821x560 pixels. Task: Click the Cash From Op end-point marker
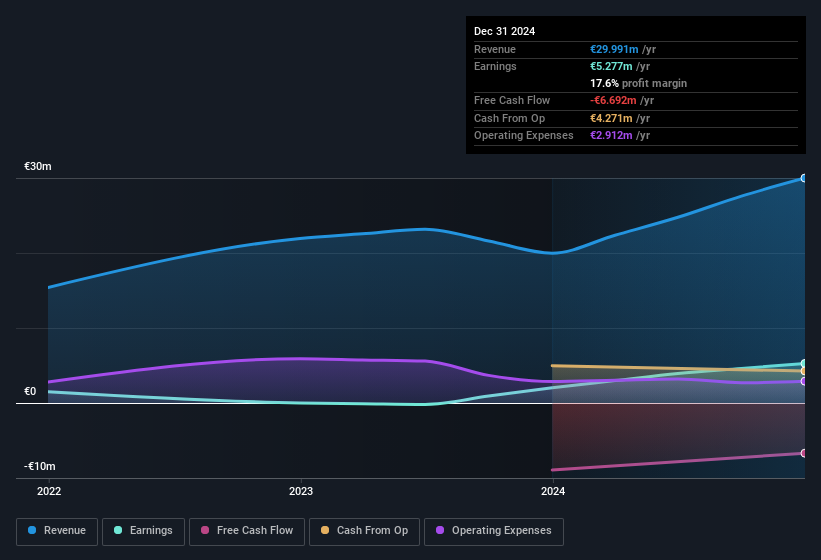[x=804, y=371]
